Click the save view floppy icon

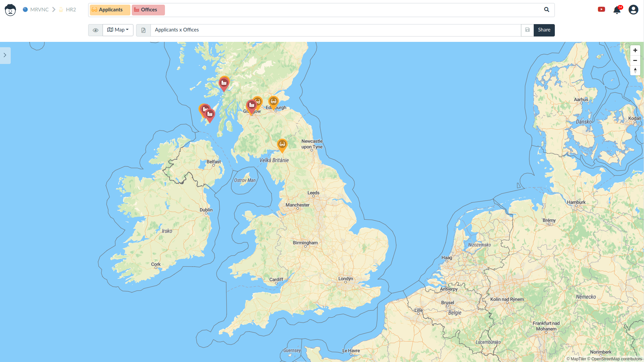527,30
